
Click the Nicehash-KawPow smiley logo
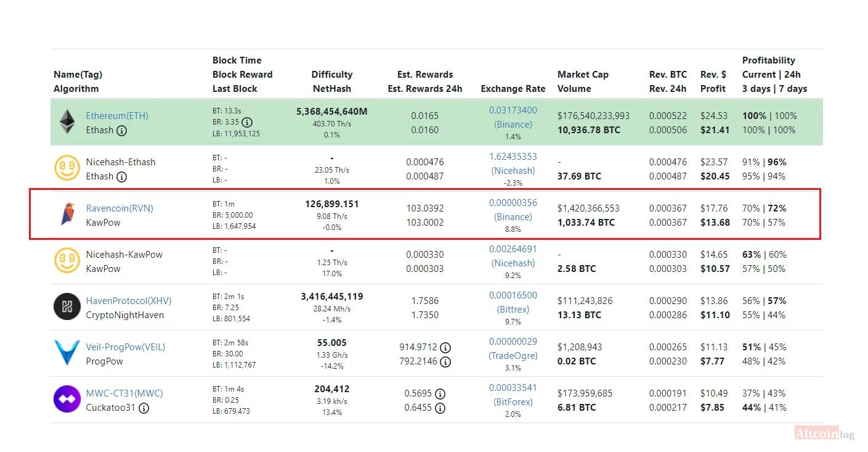coord(67,260)
